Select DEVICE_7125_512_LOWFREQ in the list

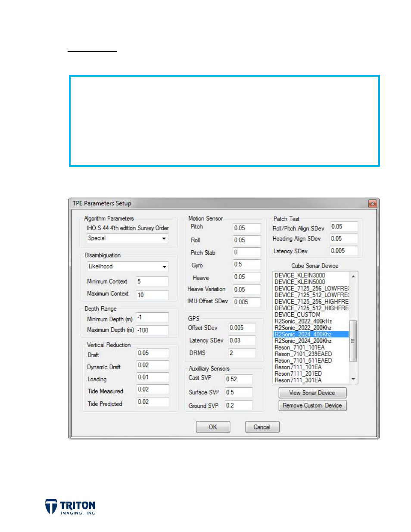tap(311, 295)
